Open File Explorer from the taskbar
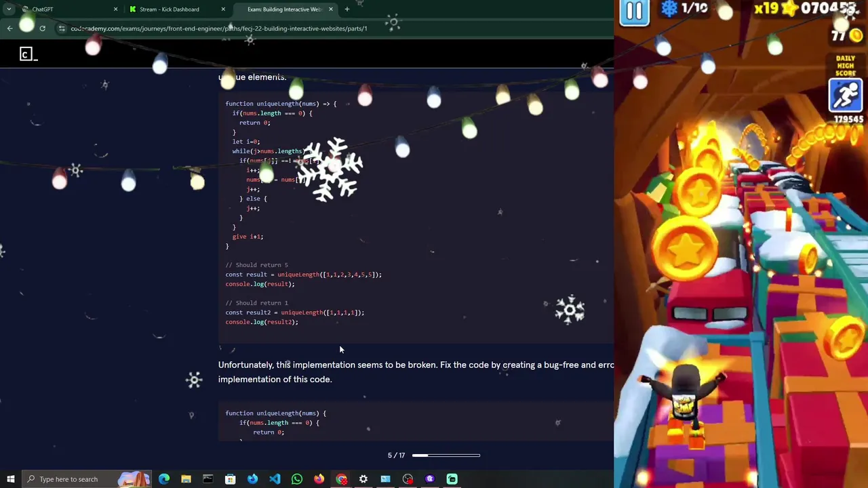Screen dimensions: 868x488 tap(186, 479)
